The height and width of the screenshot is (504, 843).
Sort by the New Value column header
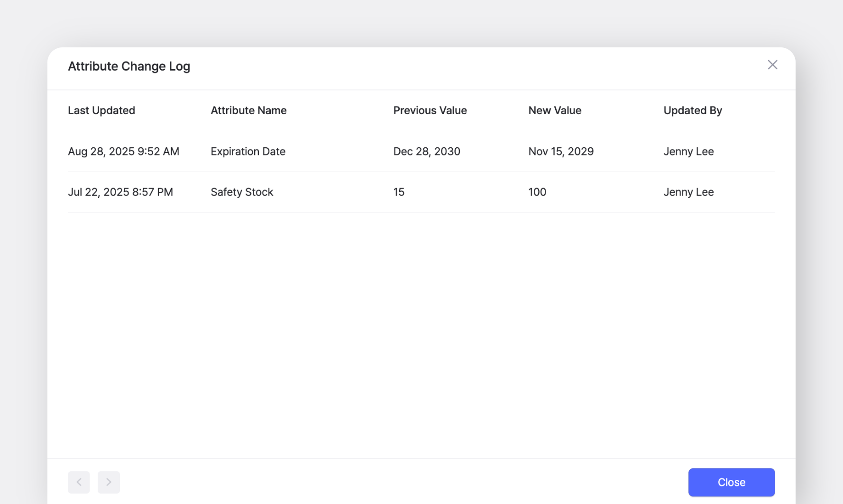coord(554,110)
